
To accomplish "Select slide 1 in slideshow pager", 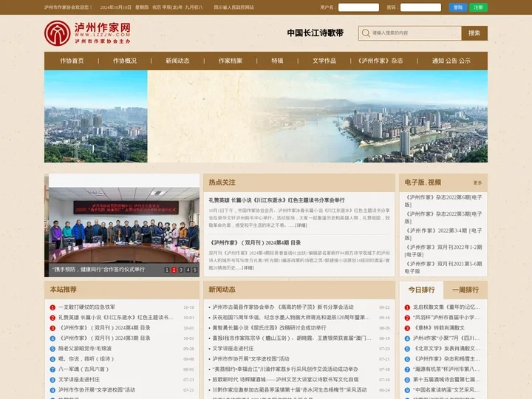I will [x=166, y=270].
